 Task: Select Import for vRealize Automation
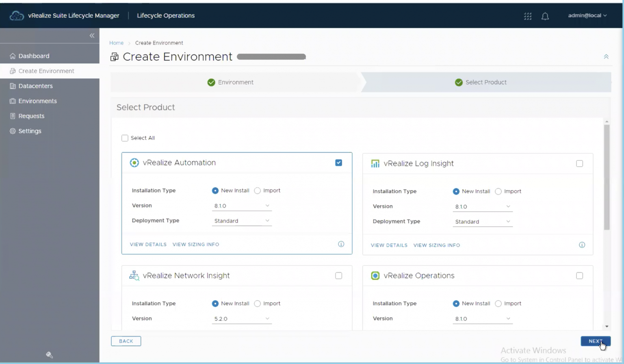click(257, 191)
